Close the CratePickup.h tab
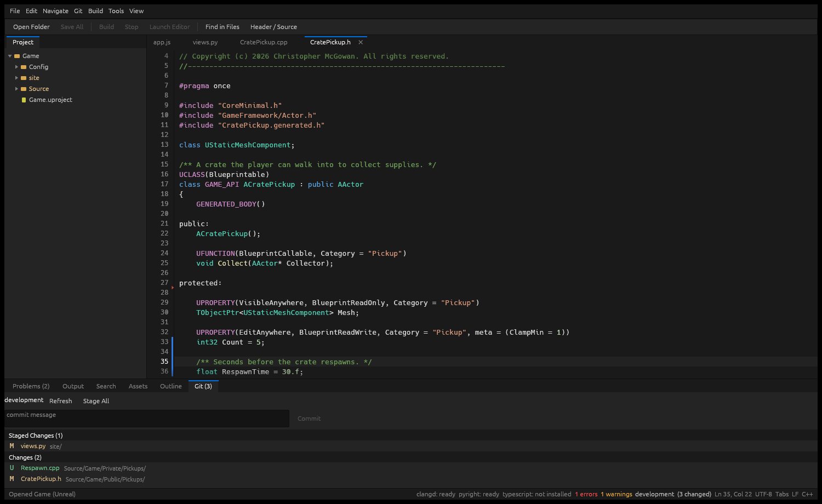The image size is (822, 504). tap(361, 42)
